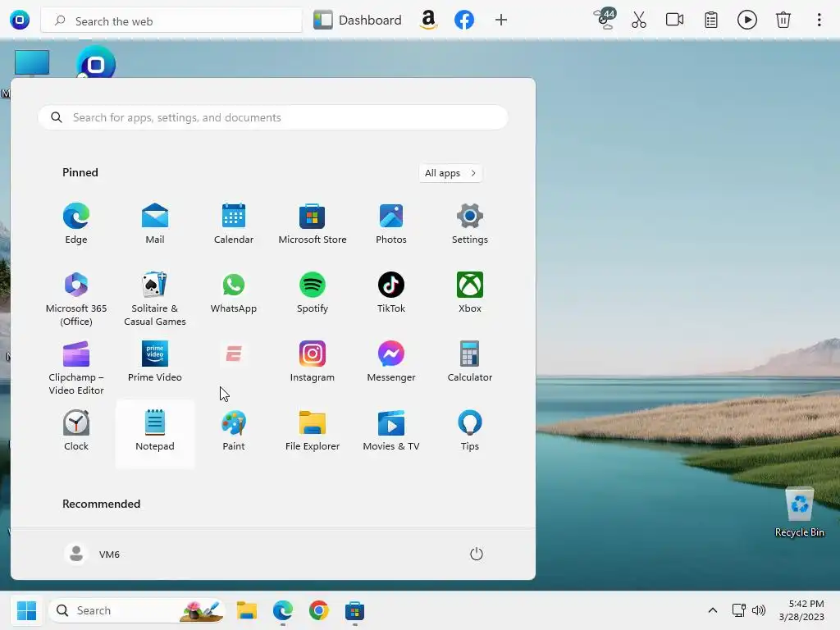Screen dimensions: 840x630
Task: Open Recycle Bin on the desktop
Action: (799, 512)
